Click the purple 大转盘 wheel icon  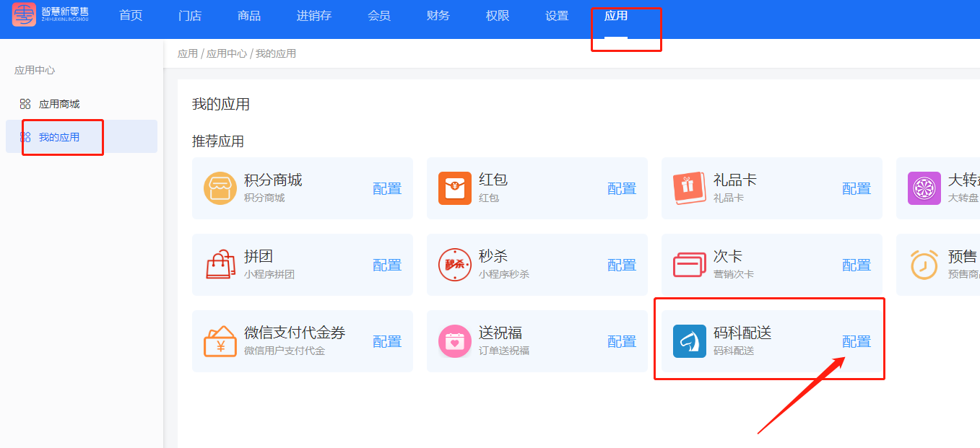[924, 188]
